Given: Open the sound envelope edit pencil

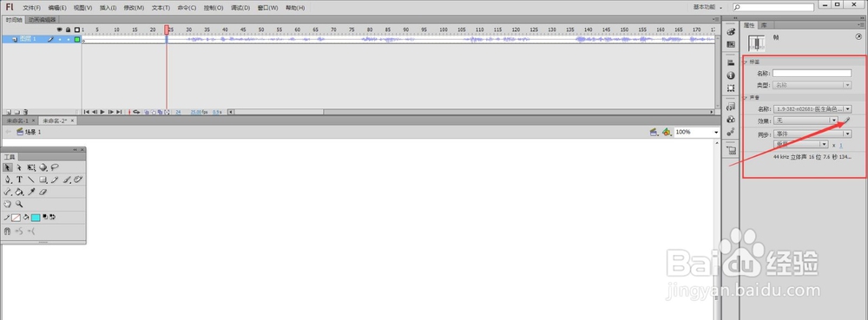Looking at the screenshot, I should click(x=846, y=120).
